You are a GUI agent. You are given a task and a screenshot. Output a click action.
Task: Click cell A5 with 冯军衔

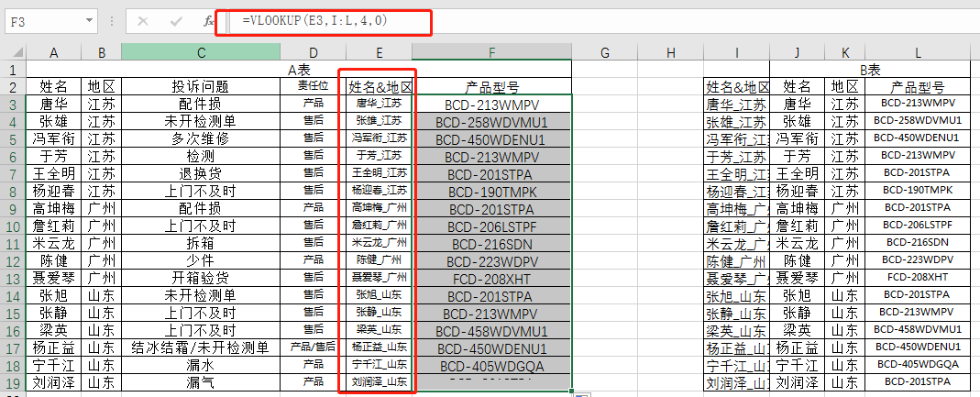point(54,138)
